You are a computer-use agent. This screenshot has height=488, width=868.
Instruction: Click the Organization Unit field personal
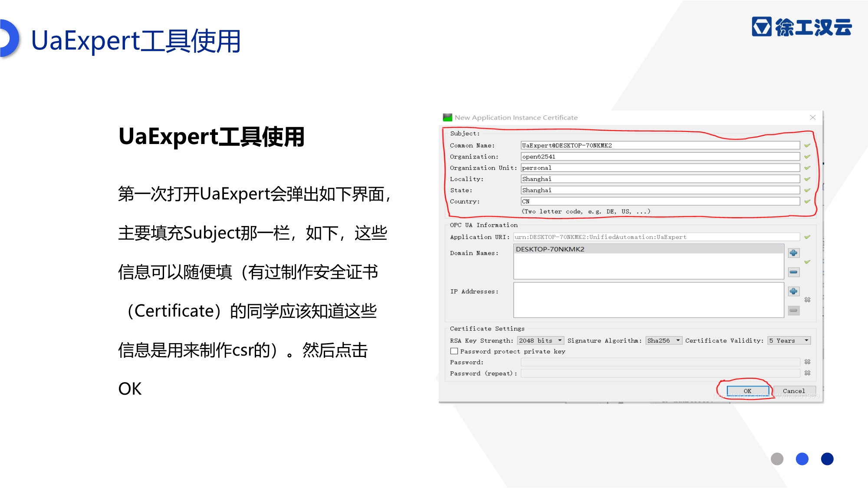(660, 168)
